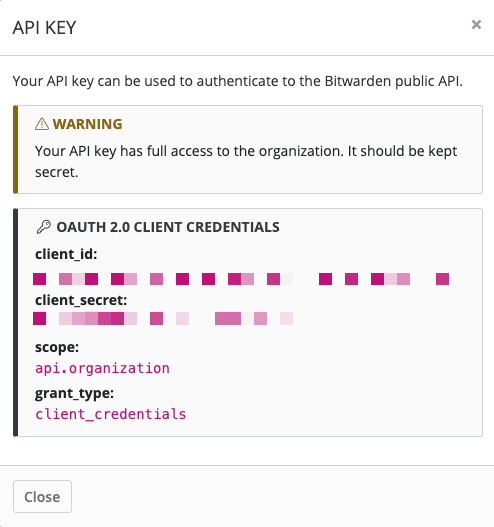Click the dark credentials callout left border
The width and height of the screenshot is (494, 527).
(x=15, y=322)
